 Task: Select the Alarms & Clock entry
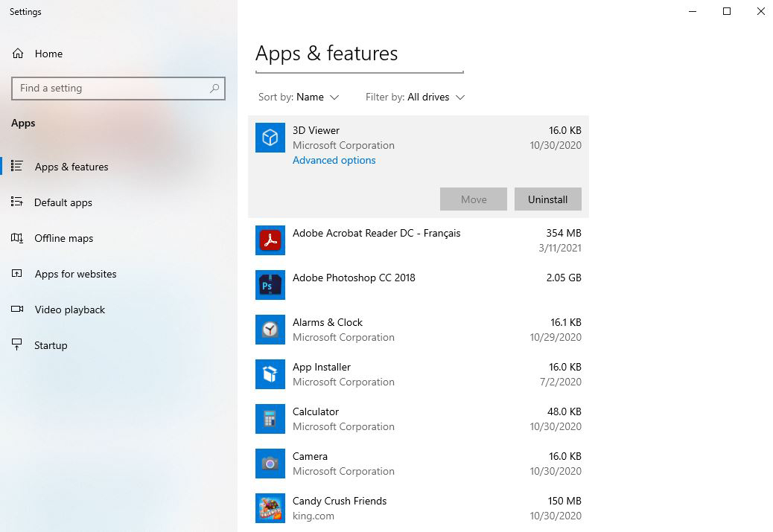click(x=418, y=330)
